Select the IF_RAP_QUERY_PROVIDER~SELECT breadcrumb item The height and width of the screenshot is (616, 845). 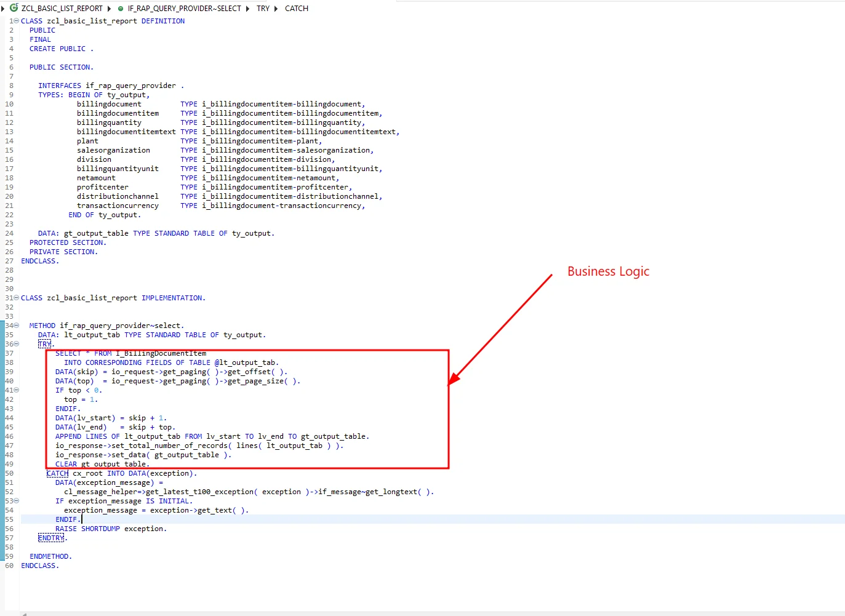click(185, 9)
